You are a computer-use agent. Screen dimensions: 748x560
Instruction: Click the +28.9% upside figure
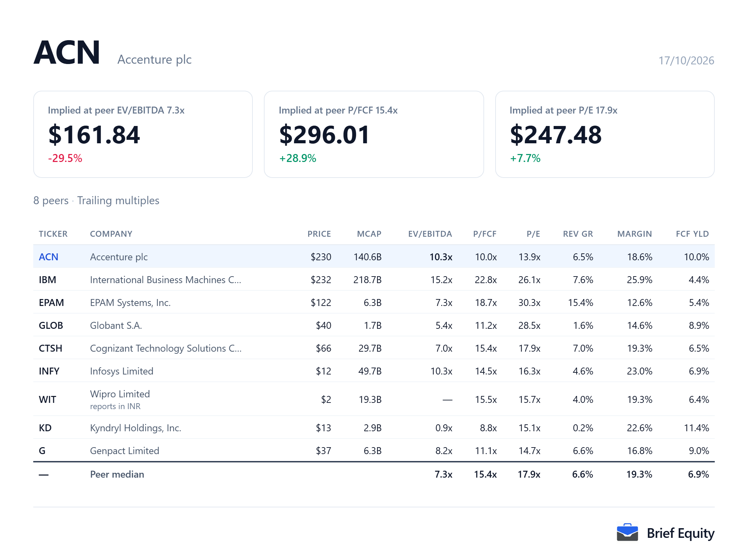pyautogui.click(x=297, y=158)
